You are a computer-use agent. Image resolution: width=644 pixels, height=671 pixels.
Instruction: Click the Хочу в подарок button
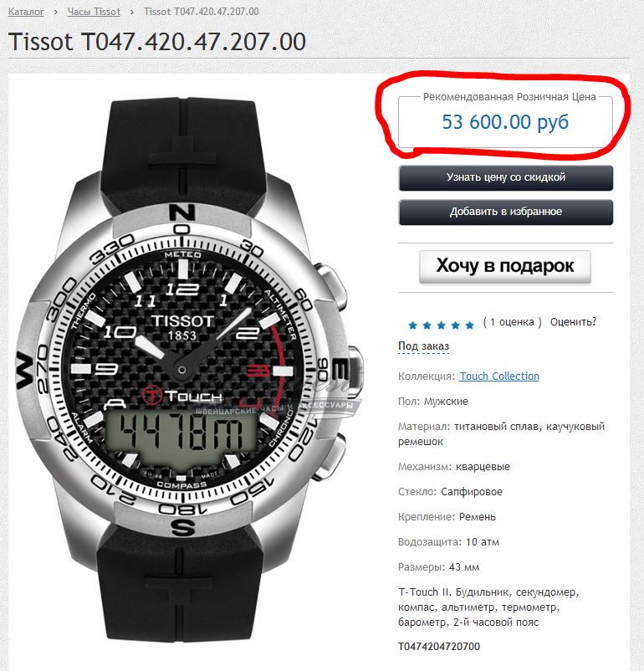point(505,266)
